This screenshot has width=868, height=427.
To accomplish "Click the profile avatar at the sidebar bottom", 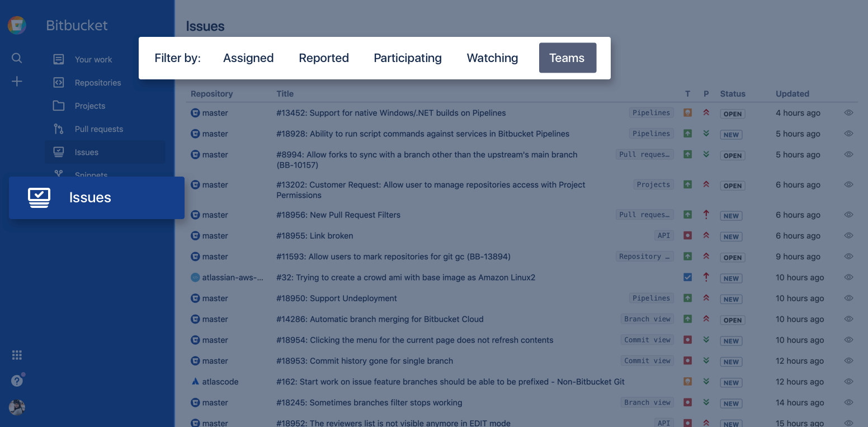I will pyautogui.click(x=17, y=407).
